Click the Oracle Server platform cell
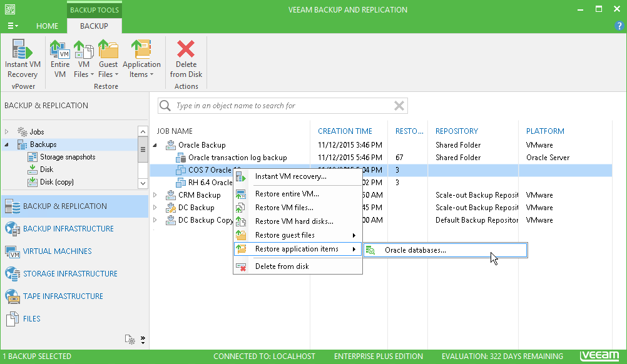 pos(548,158)
